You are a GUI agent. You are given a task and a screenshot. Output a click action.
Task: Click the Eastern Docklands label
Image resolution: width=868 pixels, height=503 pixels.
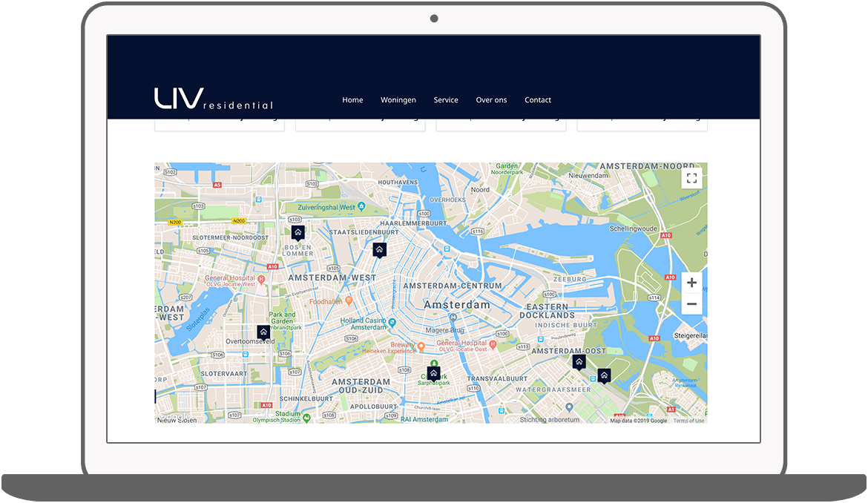[x=547, y=311]
